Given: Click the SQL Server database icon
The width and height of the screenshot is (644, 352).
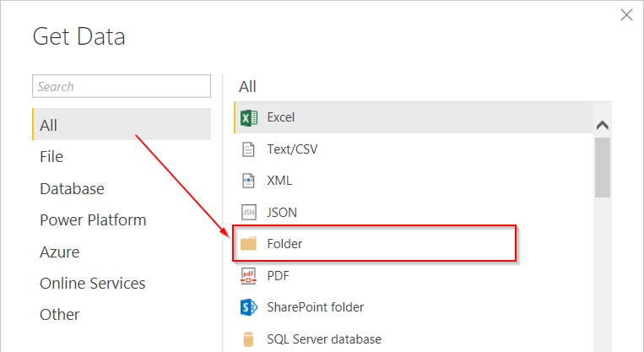Looking at the screenshot, I should click(248, 339).
